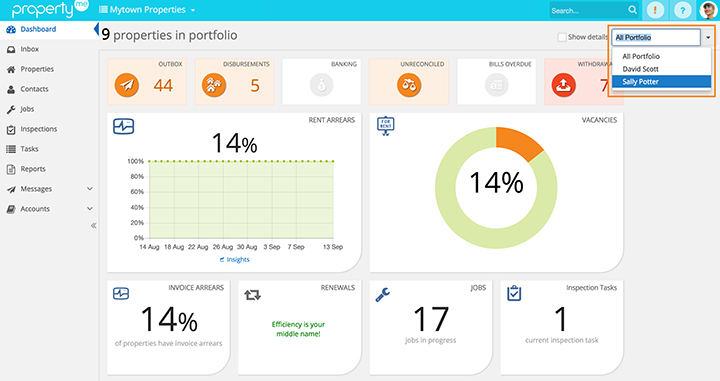Open the Withdrawals upload icon
Screen dimensions: 720x381
point(564,85)
